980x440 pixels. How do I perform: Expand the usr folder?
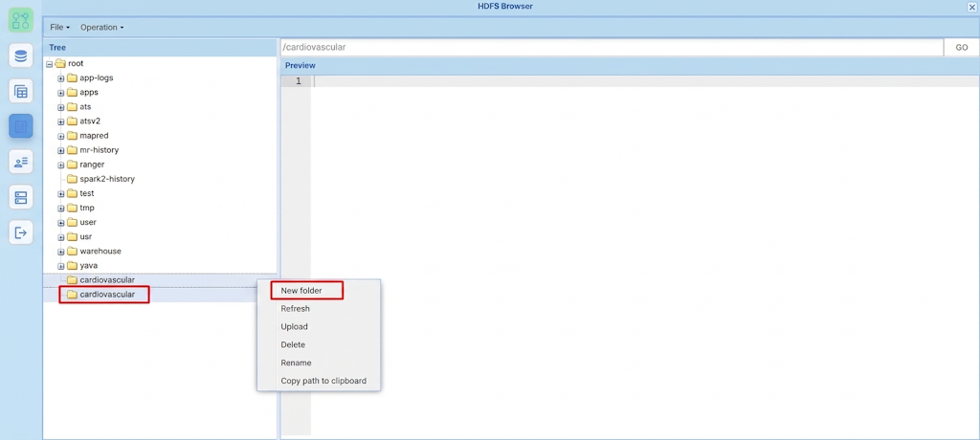(61, 237)
